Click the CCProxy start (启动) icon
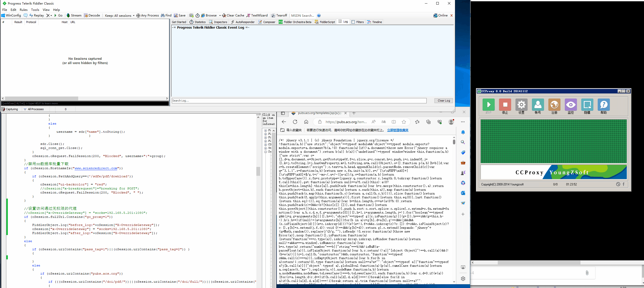This screenshot has width=644, height=288. tap(488, 105)
